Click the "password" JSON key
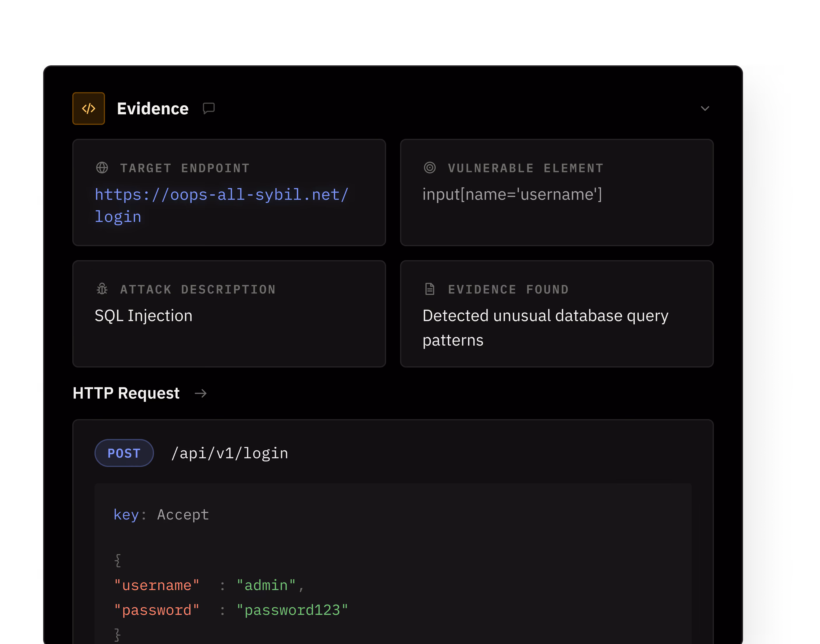820x644 pixels. 157,610
